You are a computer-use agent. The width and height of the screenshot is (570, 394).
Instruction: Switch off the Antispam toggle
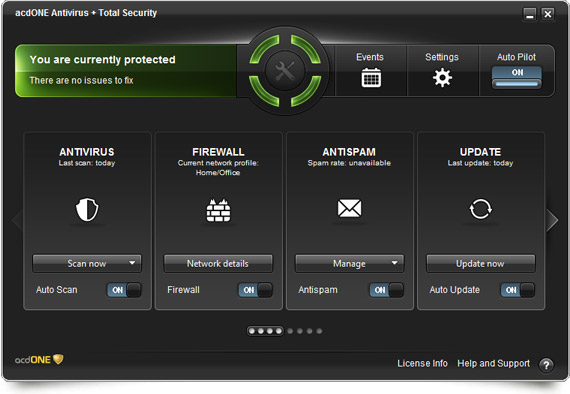click(x=386, y=290)
